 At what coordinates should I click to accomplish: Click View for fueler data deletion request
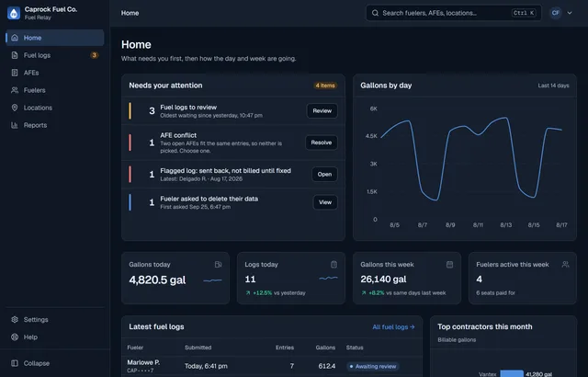click(325, 202)
